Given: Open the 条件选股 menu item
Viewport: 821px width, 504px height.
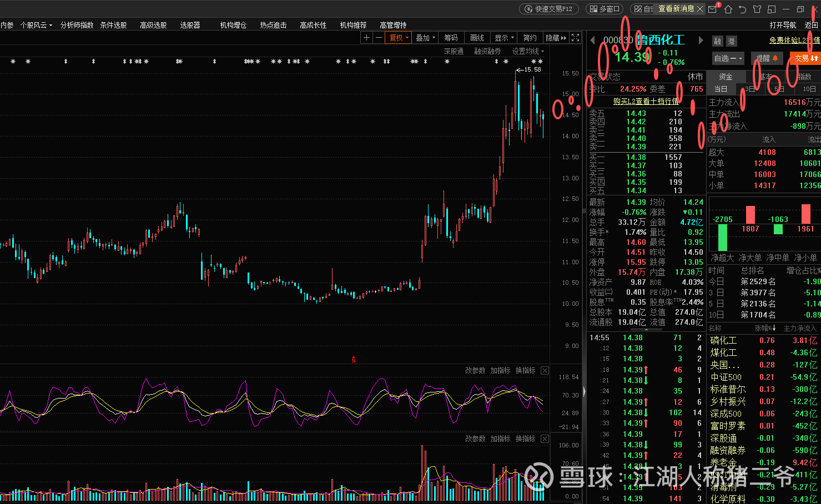Looking at the screenshot, I should [x=113, y=25].
